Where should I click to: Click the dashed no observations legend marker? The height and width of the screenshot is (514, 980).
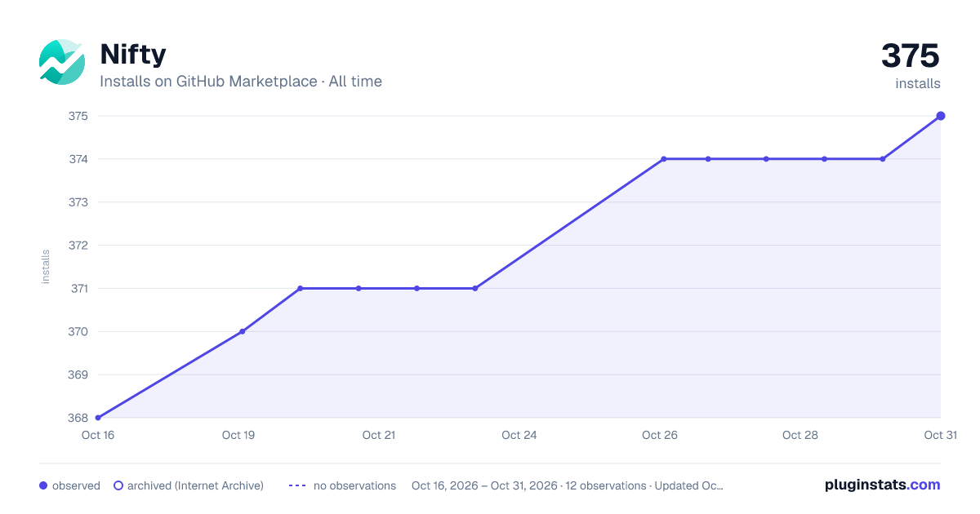pyautogui.click(x=297, y=485)
